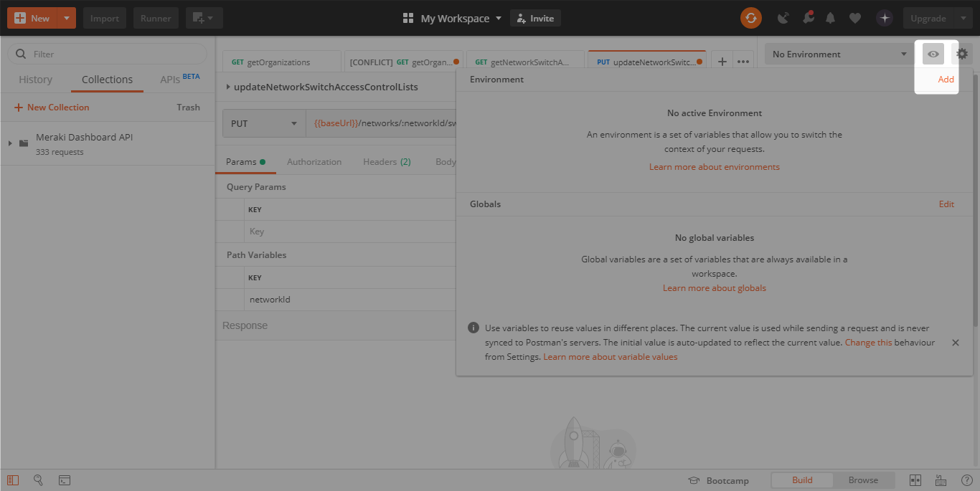Open Learn more about environments link

(715, 167)
